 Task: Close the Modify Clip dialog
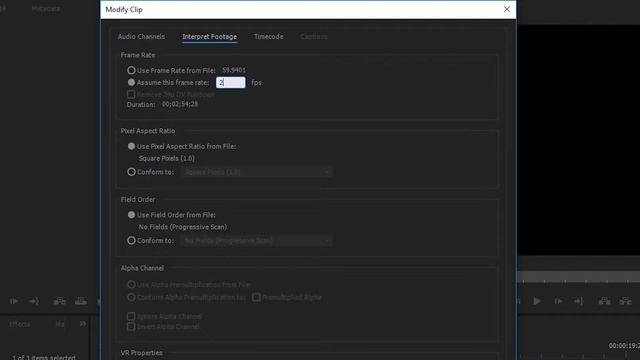tap(507, 9)
